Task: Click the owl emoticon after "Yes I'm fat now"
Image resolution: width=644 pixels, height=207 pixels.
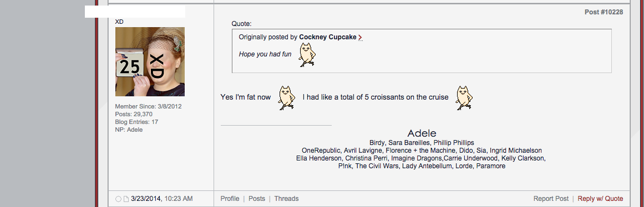Action: (x=287, y=97)
